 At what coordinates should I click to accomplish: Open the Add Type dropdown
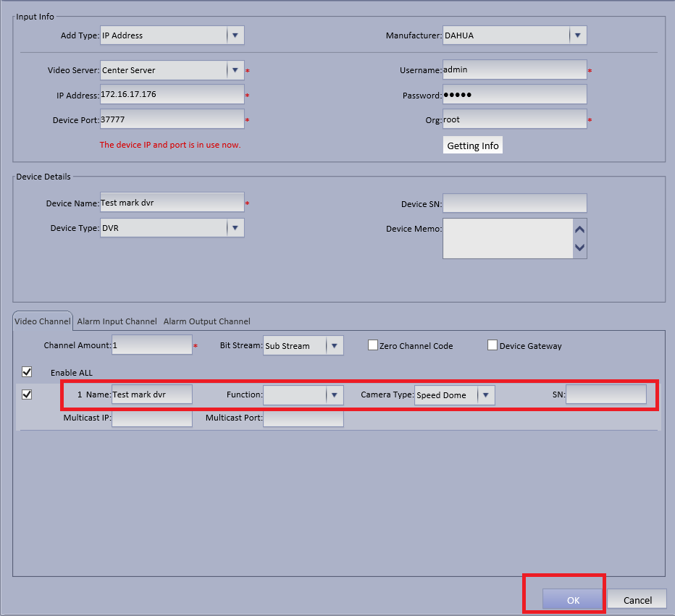[x=172, y=35]
